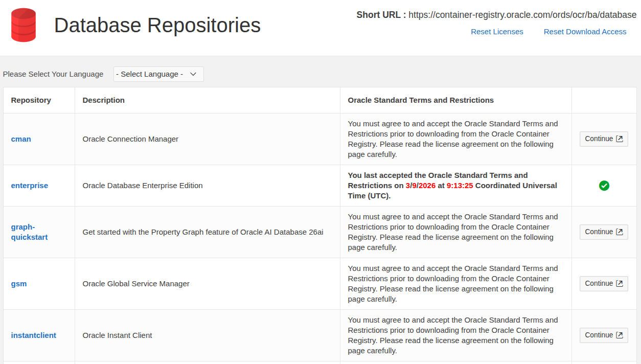Click Continue button in instantclient row

click(x=604, y=335)
